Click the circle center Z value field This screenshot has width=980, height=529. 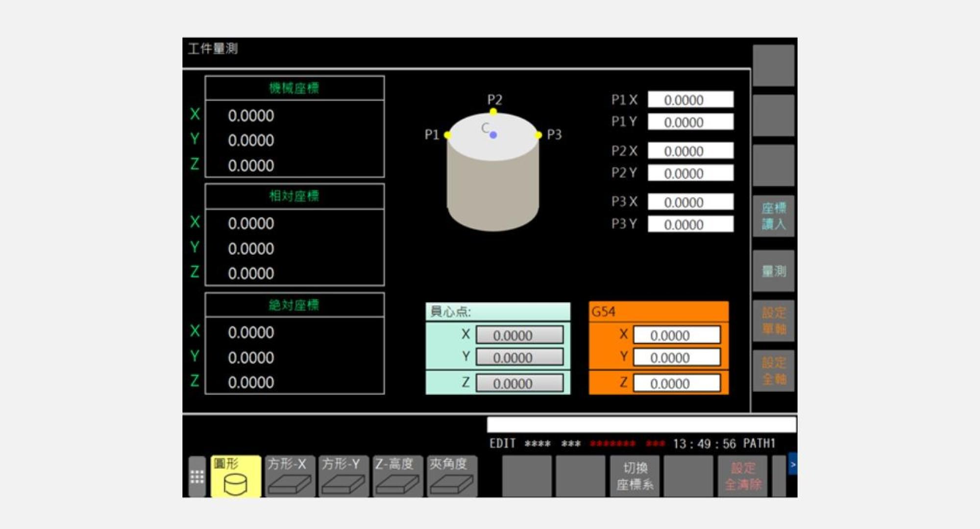[519, 383]
